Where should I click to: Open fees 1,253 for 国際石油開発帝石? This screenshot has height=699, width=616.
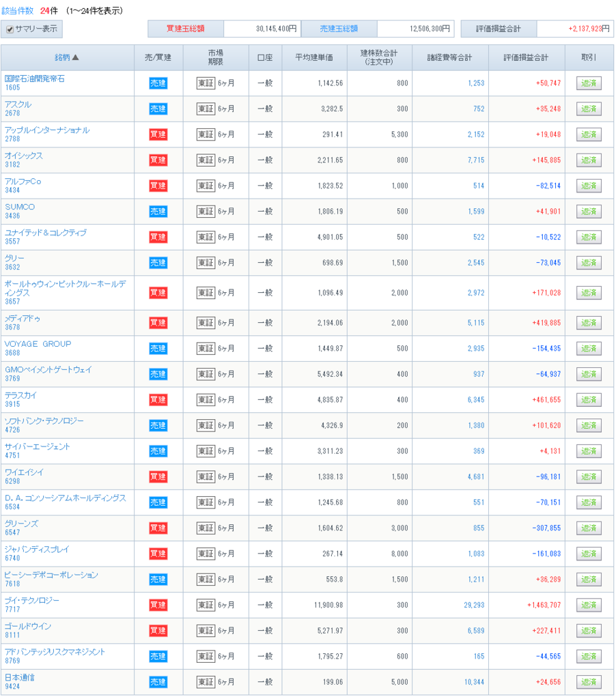[476, 83]
